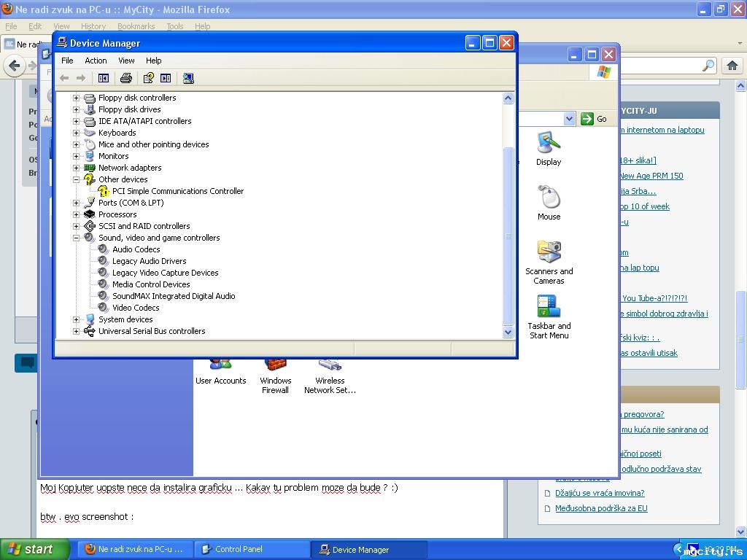This screenshot has height=560, width=747.
Task: Open the File menu in Device Manager
Action: click(67, 61)
